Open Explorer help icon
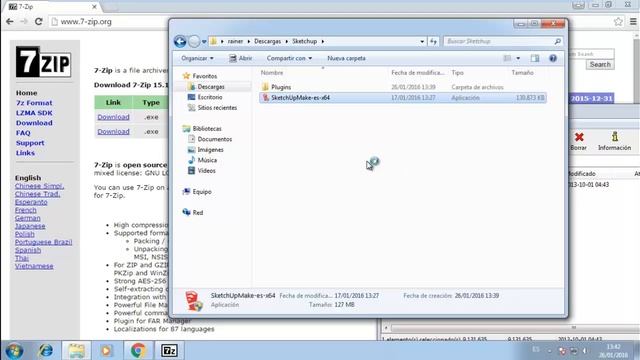The width and height of the screenshot is (640, 360). point(553,58)
